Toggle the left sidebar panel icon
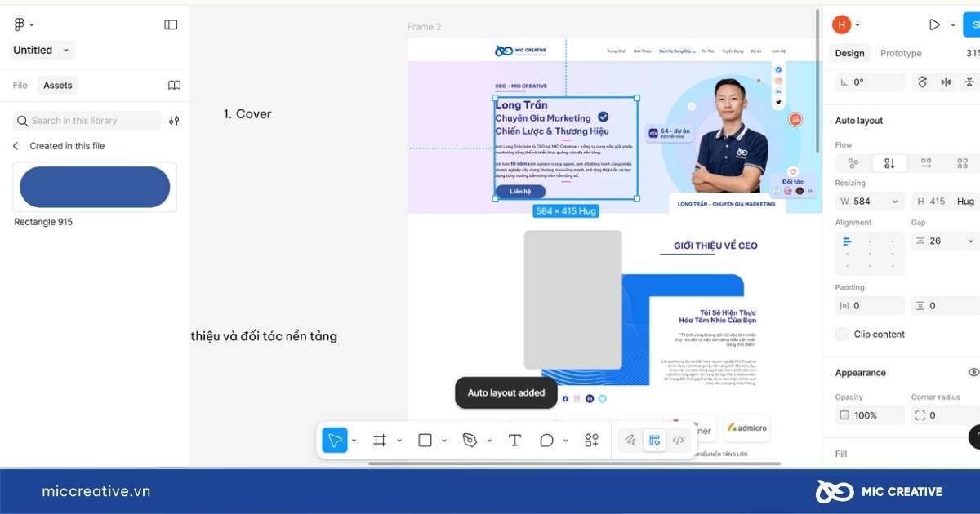This screenshot has width=980, height=514. pos(171,24)
